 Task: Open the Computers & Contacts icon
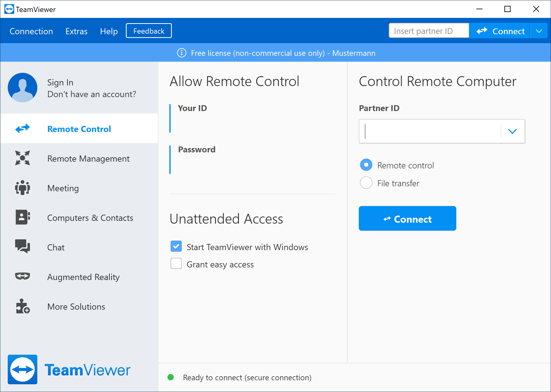[x=23, y=217]
